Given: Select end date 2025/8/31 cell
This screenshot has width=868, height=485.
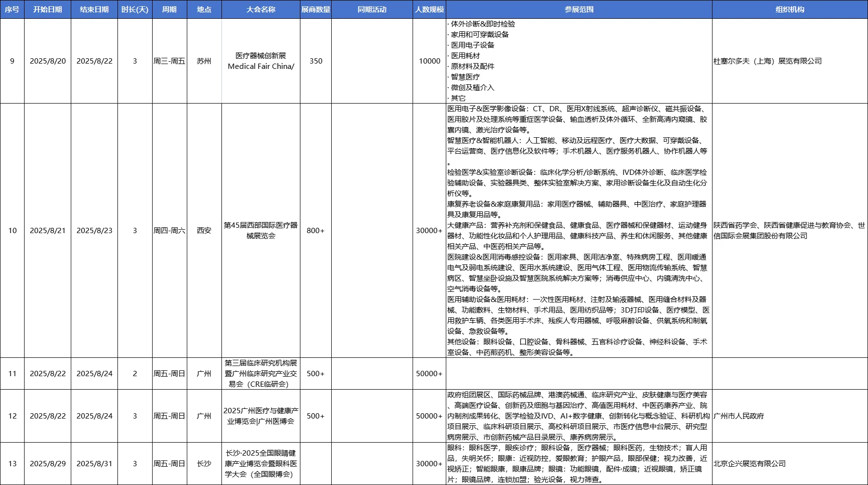Looking at the screenshot, I should (x=94, y=464).
